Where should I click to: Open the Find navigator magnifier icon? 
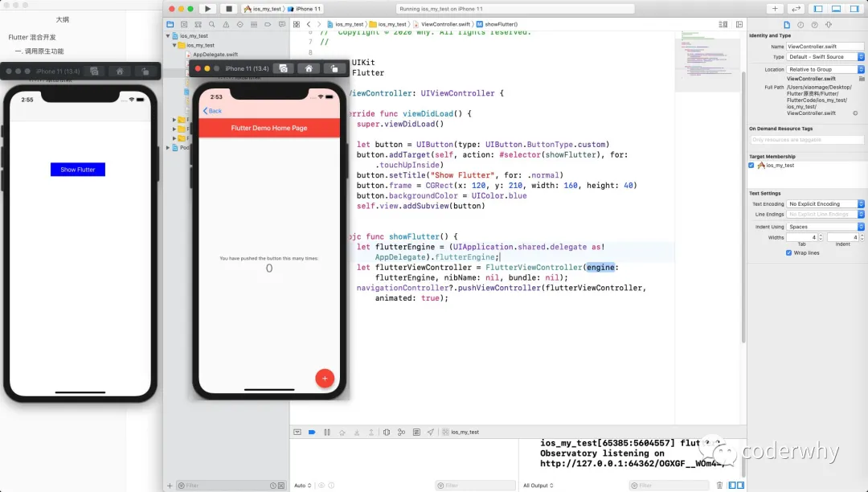[211, 24]
